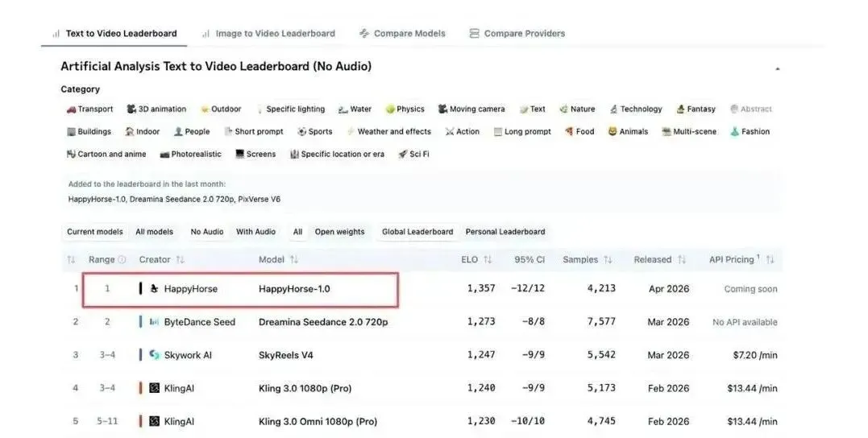This screenshot has width=868, height=438.
Task: Click KlingAI logo in Kling 3.0 Omni row
Action: [x=155, y=421]
